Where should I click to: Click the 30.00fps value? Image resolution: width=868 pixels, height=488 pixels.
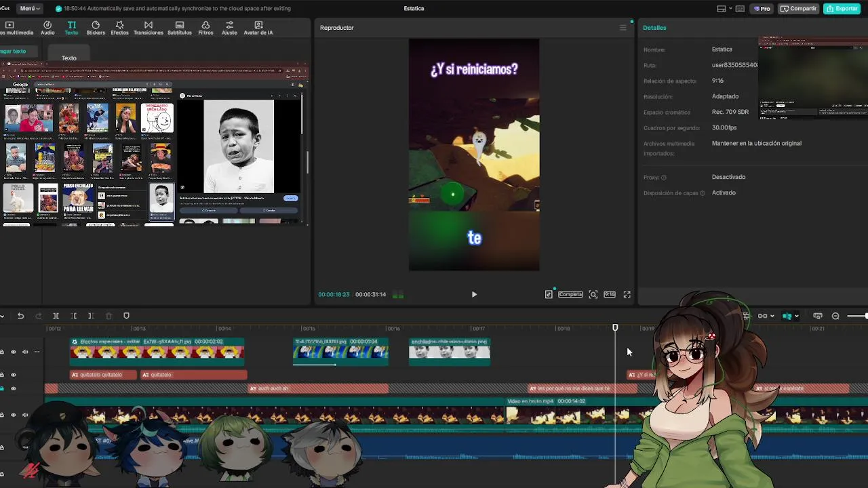(x=724, y=127)
